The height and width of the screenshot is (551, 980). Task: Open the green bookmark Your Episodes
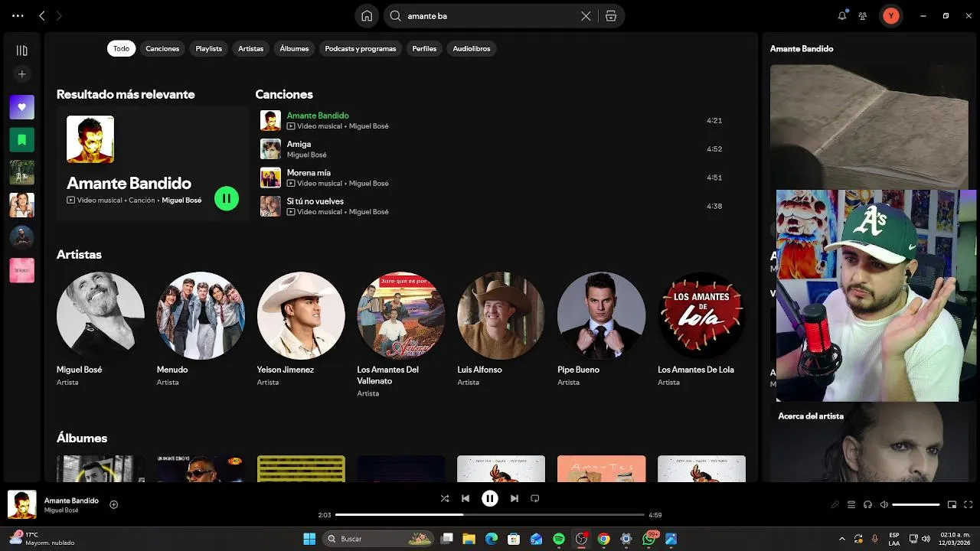coord(21,139)
